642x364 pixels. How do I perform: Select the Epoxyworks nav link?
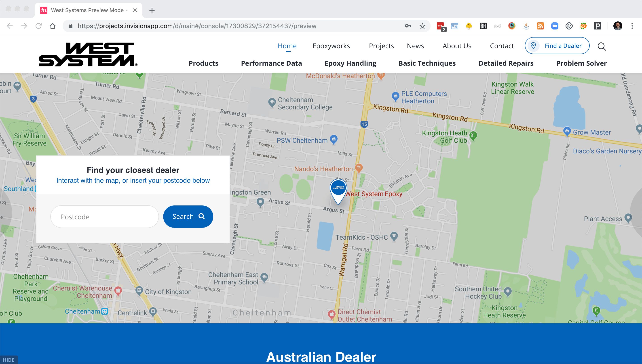331,46
